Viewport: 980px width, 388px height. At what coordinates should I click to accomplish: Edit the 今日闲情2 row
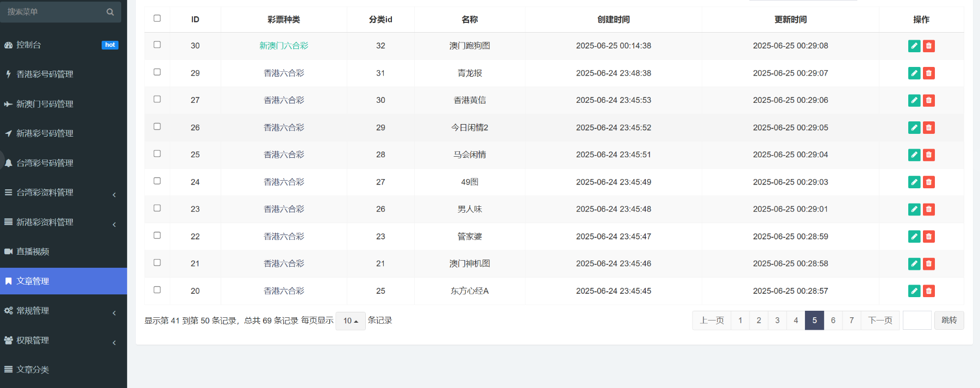click(914, 127)
